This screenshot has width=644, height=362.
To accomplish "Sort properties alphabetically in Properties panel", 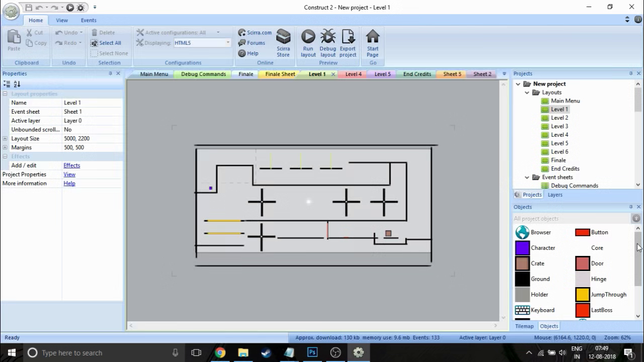I will (17, 84).
